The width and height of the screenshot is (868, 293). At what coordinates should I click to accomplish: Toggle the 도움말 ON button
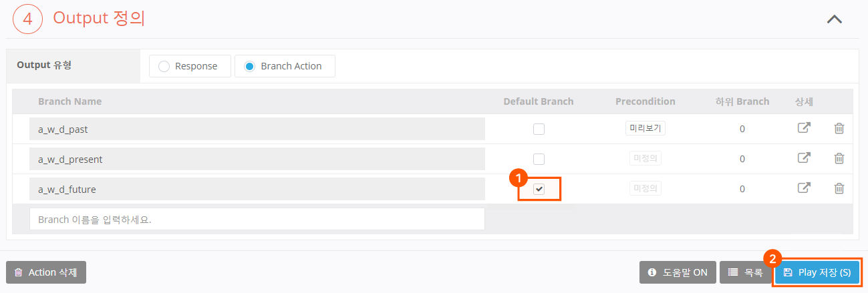678,272
